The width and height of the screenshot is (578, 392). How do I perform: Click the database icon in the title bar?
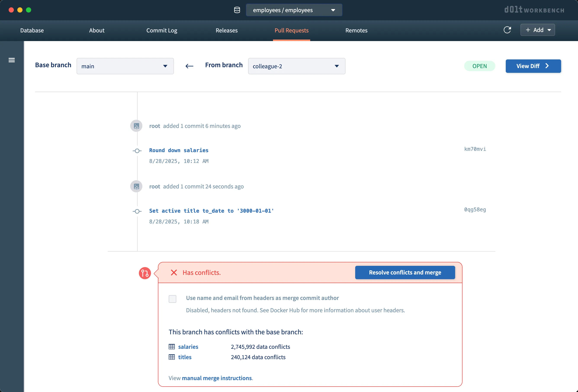point(237,10)
